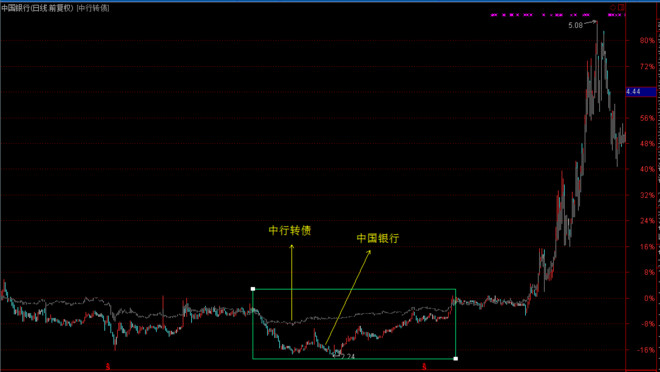Viewport: 660px width, 372px height.
Task: Click the red diamond icon above the price axis
Action: point(613,8)
